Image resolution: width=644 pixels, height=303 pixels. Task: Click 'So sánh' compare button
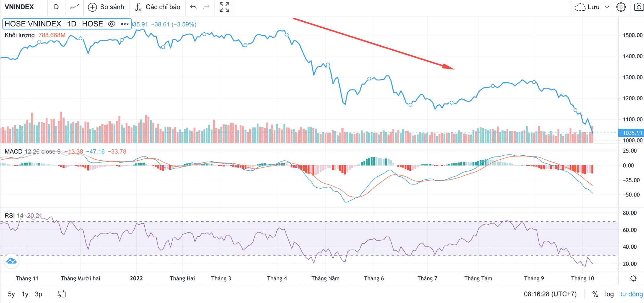point(106,7)
